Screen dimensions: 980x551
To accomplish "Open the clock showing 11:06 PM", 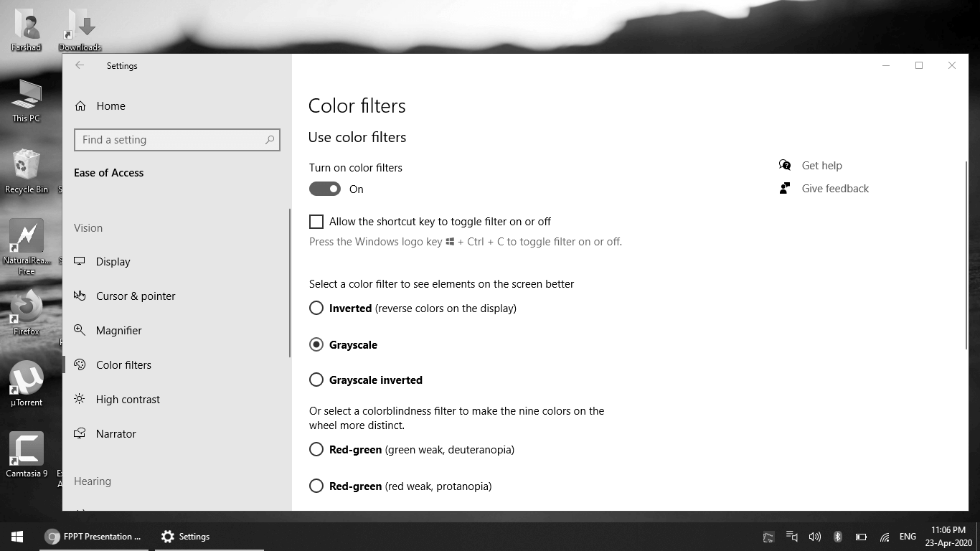I will tap(948, 537).
